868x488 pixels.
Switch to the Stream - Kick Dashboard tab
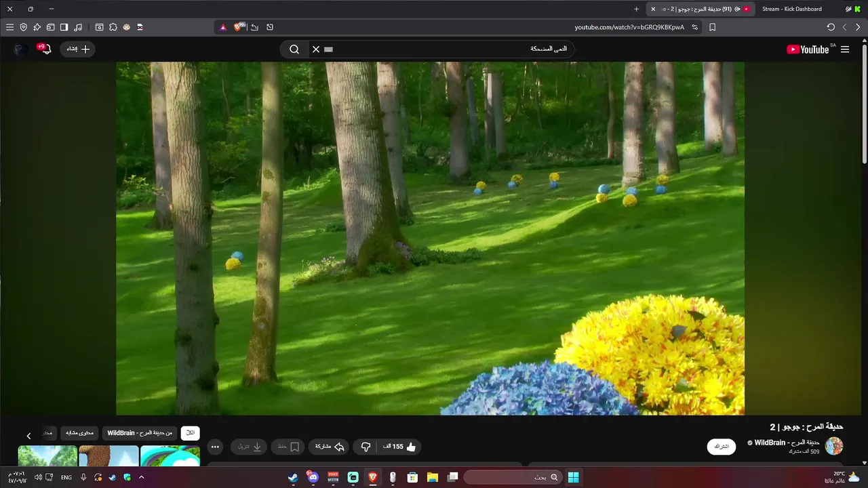[792, 9]
